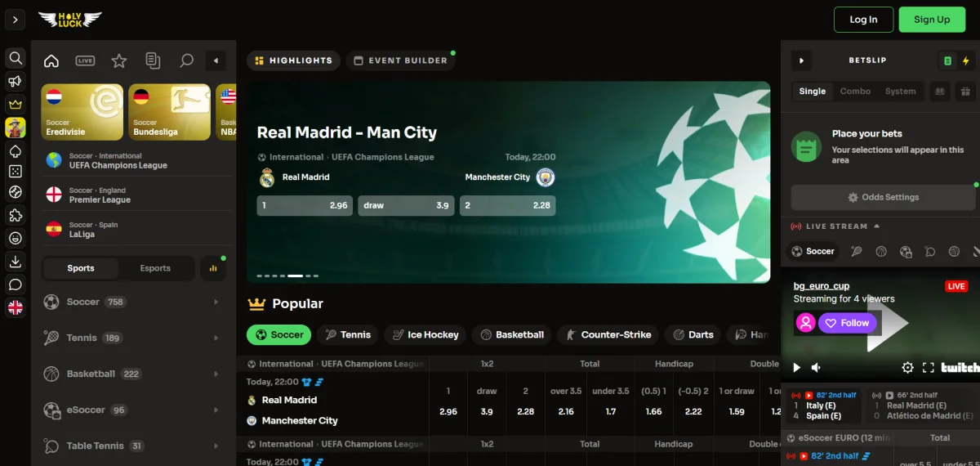980x466 pixels.
Task: Open the promotions megaphone icon
Action: point(15,81)
